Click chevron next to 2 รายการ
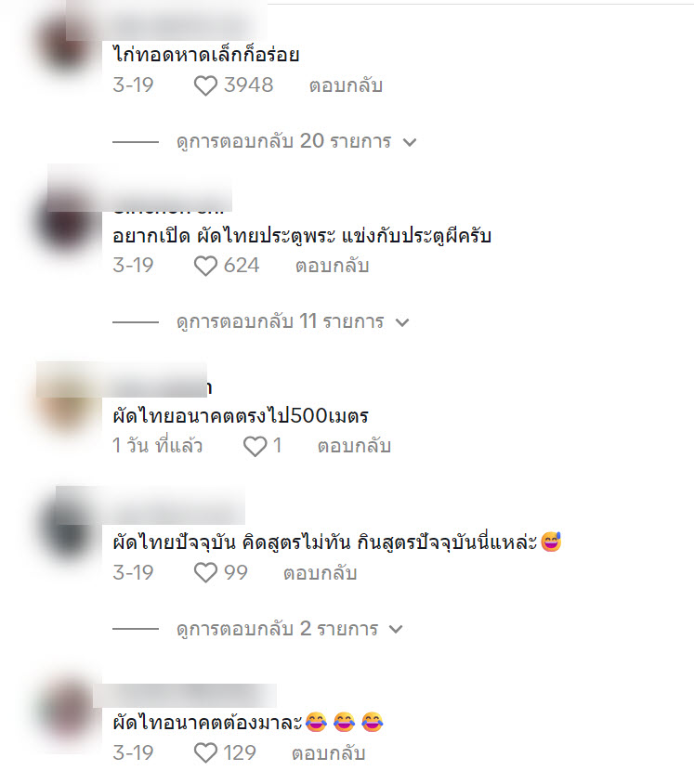 [x=396, y=629]
